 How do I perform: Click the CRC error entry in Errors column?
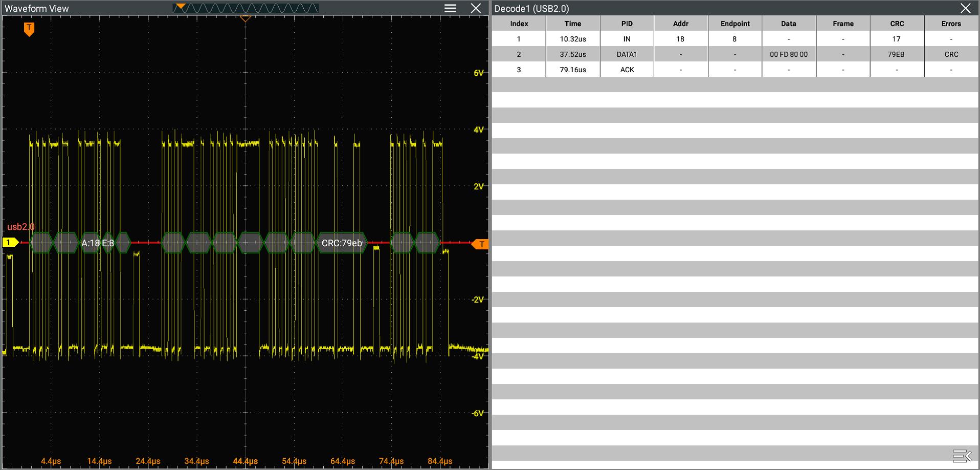(951, 54)
